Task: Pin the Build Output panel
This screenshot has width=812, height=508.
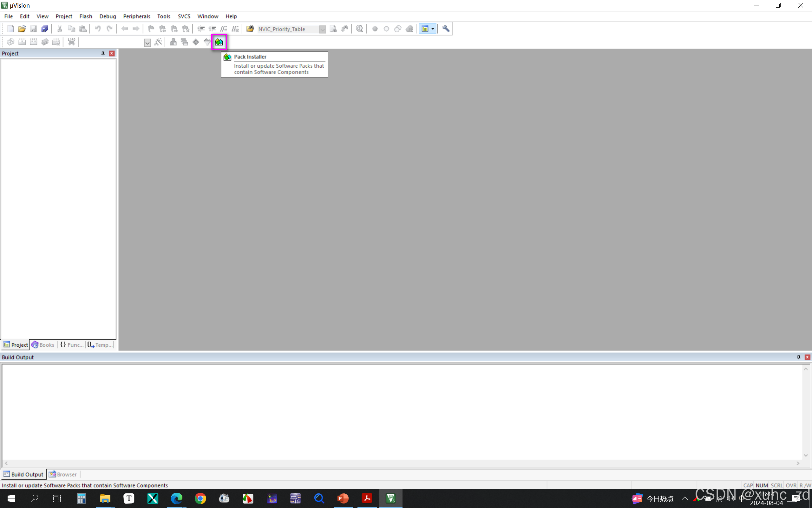Action: pyautogui.click(x=799, y=357)
